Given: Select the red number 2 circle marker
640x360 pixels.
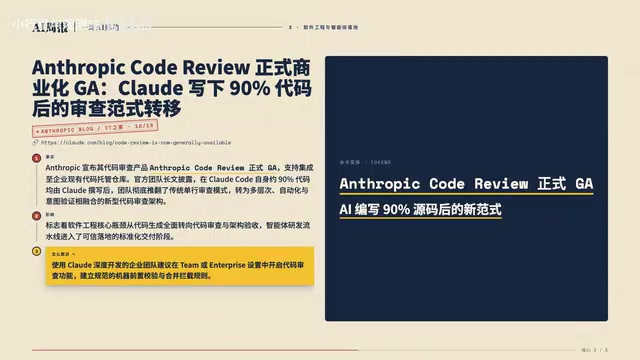Looking at the screenshot, I should (36, 216).
